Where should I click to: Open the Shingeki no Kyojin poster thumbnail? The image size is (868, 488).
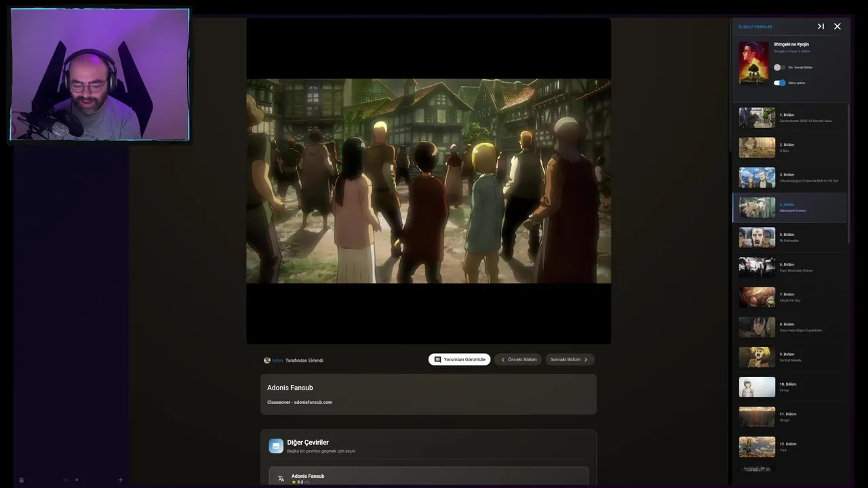click(x=754, y=63)
